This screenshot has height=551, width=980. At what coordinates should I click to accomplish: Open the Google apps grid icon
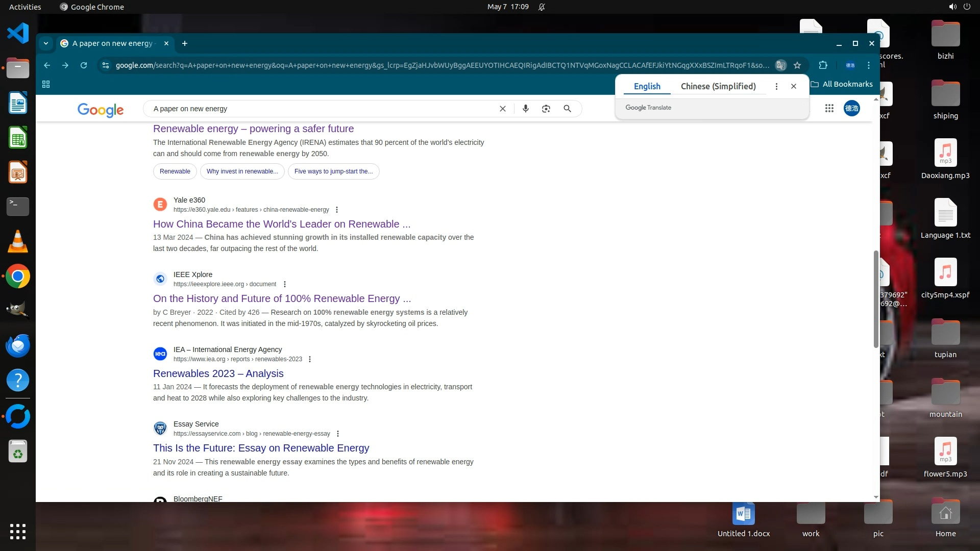click(829, 108)
